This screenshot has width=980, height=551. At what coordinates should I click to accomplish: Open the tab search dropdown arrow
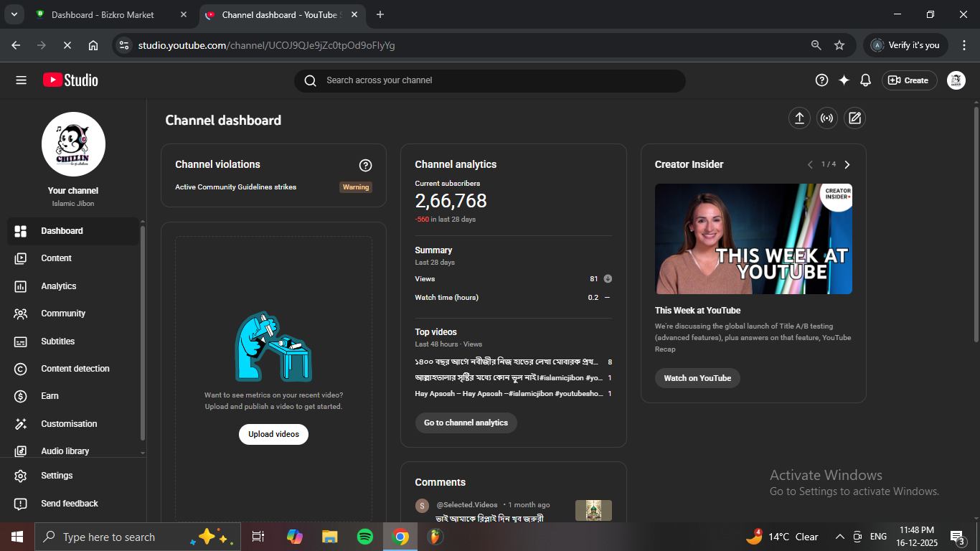point(14,14)
